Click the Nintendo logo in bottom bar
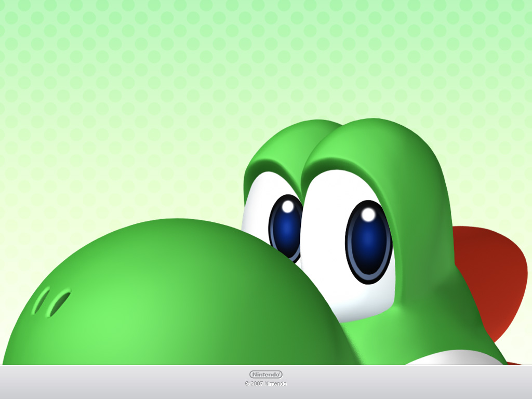The height and width of the screenshot is (399, 532). coord(266,374)
